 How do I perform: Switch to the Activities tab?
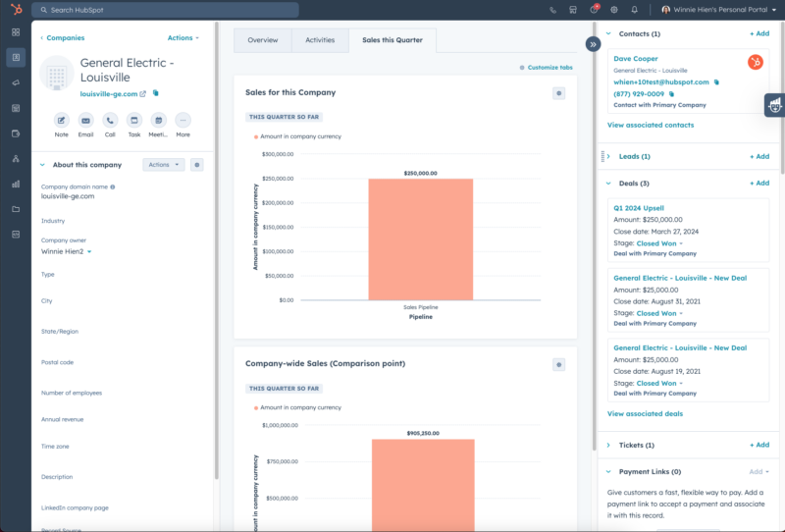pyautogui.click(x=320, y=40)
